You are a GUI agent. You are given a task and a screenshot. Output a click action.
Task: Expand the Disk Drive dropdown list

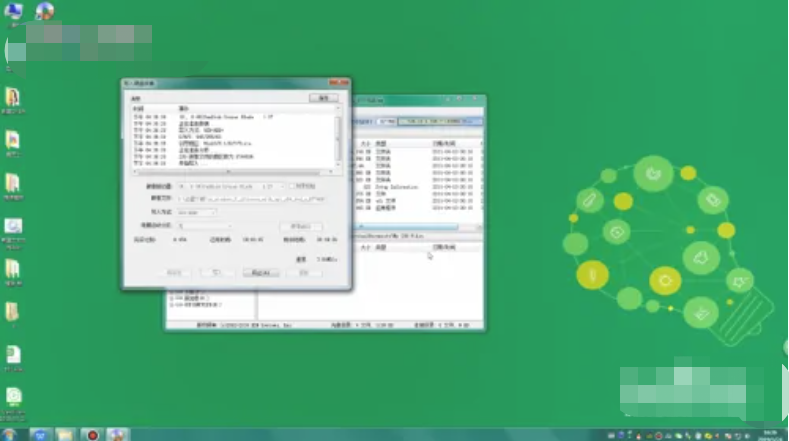tap(281, 186)
